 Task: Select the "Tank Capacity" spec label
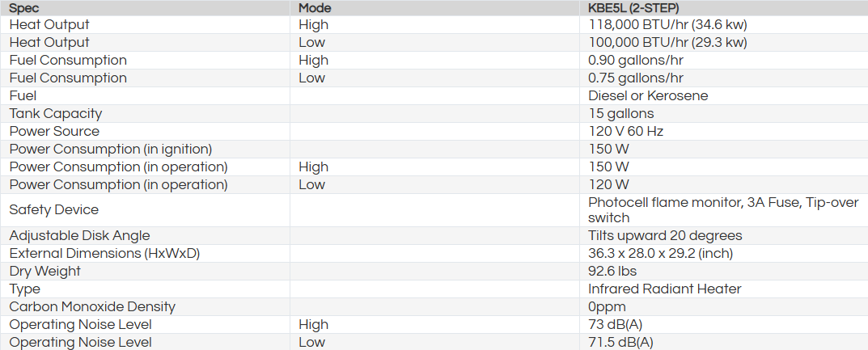pyautogui.click(x=56, y=114)
